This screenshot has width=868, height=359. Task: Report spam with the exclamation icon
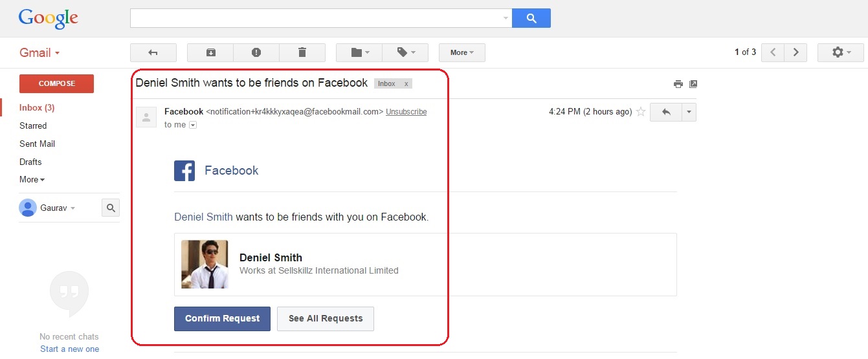[x=256, y=52]
